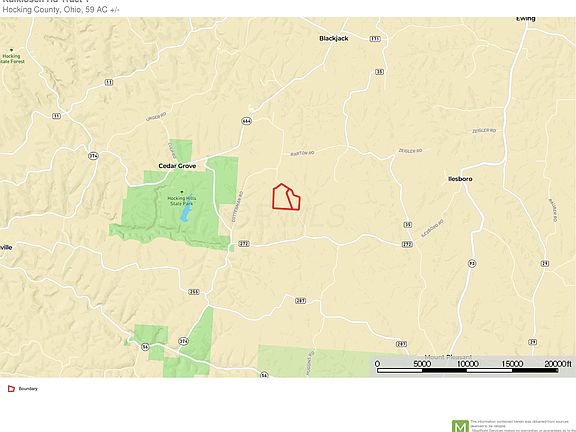Viewport: 576px width, 432px height.
Task: Click the Barton Rd road label
Action: tap(302, 153)
